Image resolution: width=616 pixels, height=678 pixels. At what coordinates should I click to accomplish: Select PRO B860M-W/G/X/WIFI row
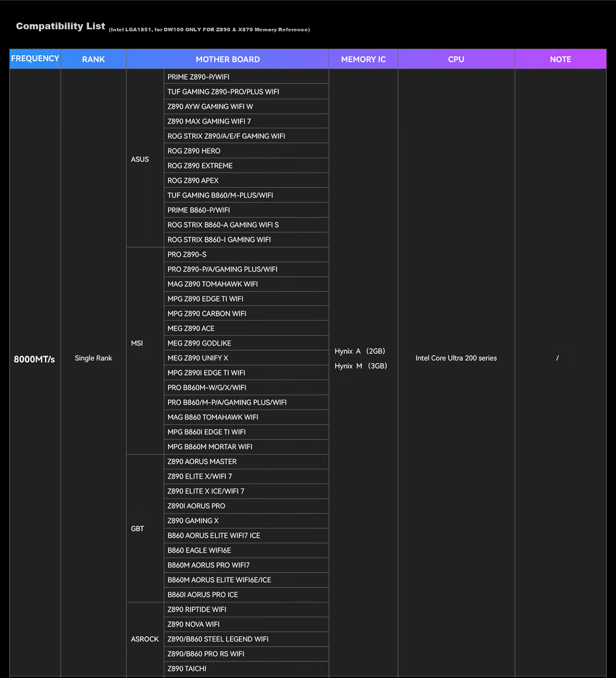(246, 387)
